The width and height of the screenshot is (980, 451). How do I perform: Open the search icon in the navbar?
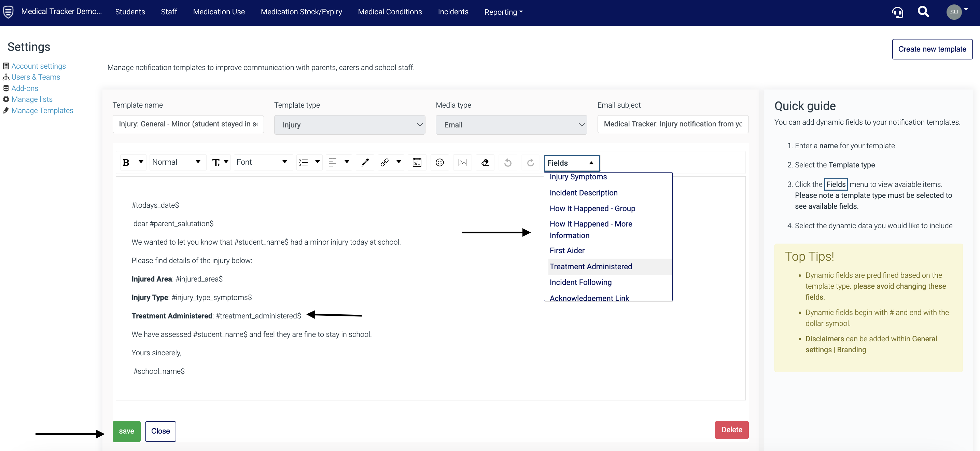(x=923, y=12)
